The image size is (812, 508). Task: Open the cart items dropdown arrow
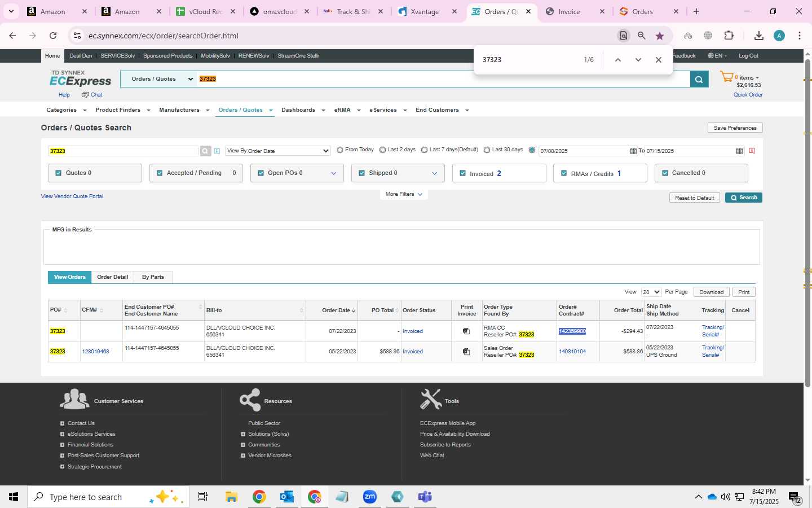pos(757,78)
